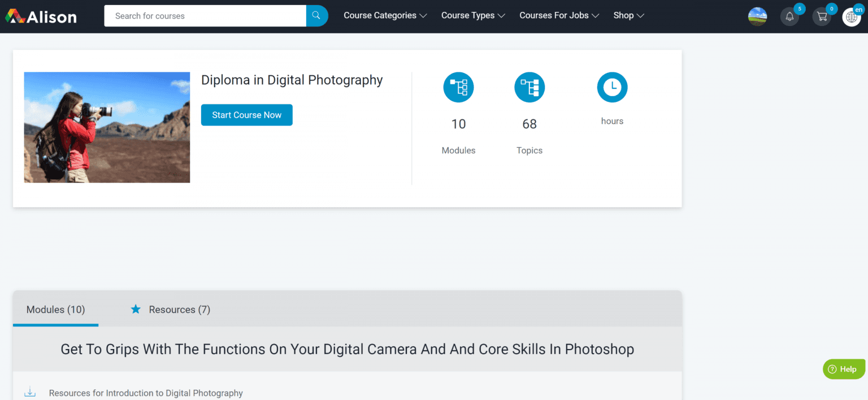The width and height of the screenshot is (868, 400).
Task: Click the search magnifier button
Action: click(x=316, y=16)
